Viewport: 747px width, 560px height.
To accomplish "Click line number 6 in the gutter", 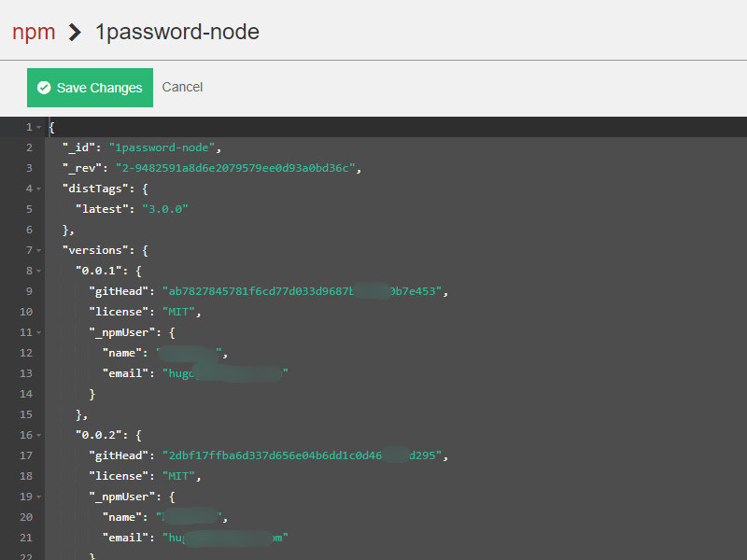I will 29,230.
